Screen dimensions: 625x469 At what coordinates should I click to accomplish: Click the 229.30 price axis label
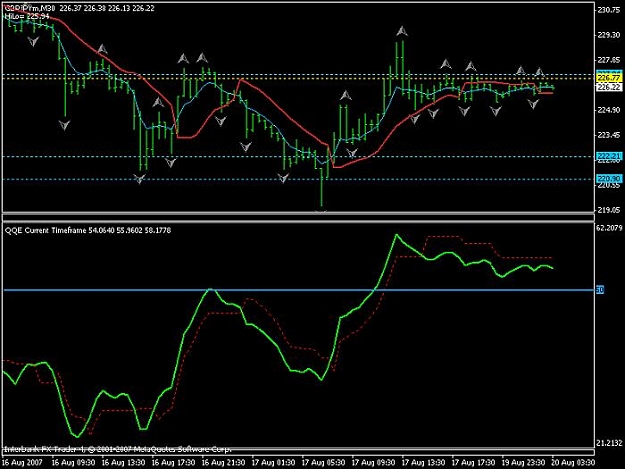608,35
